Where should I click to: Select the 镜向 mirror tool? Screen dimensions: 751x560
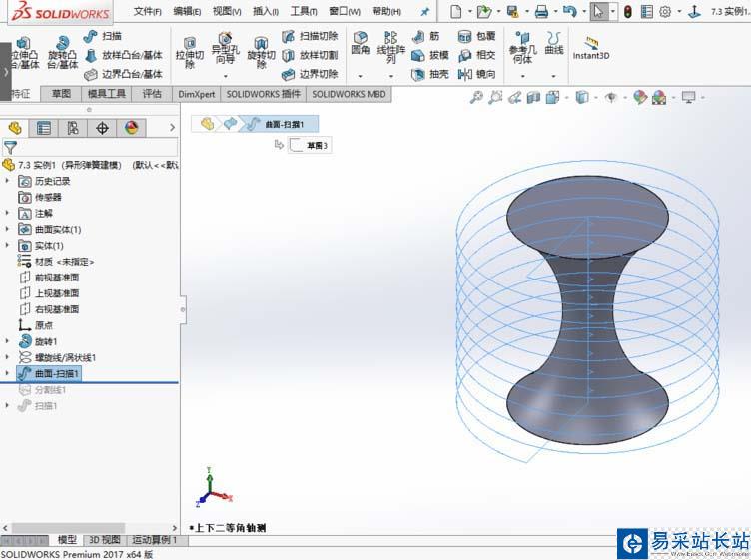(x=476, y=74)
